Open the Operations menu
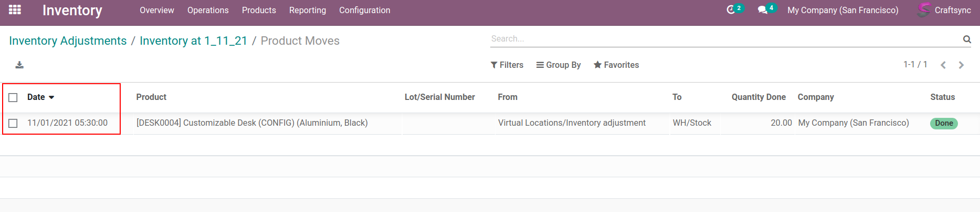This screenshot has width=980, height=212. point(208,10)
